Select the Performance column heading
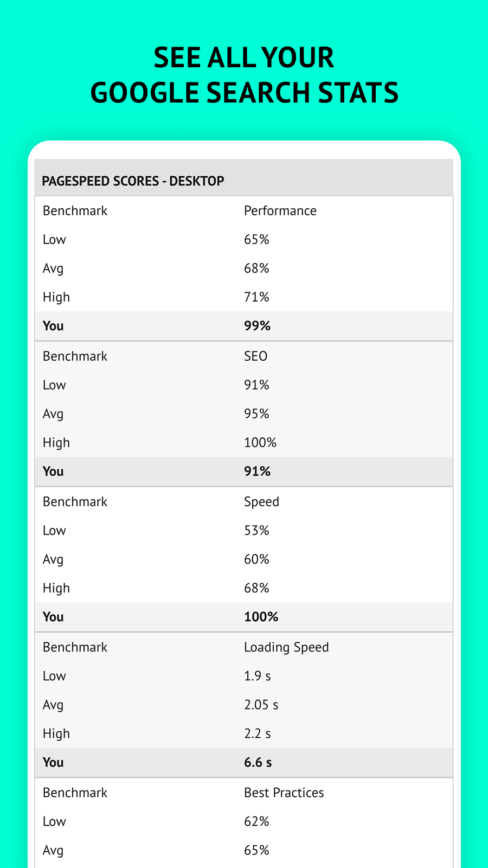The width and height of the screenshot is (488, 868). pyautogui.click(x=280, y=210)
